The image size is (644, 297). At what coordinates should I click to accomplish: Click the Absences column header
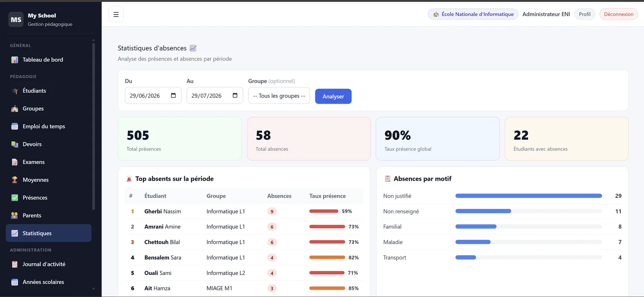click(x=279, y=196)
